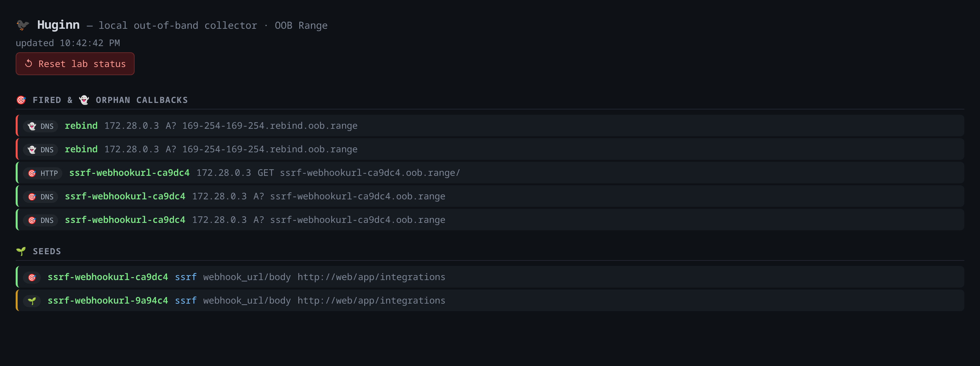The image size is (980, 366).
Task: Click the first target DNS badge for ssrf-webhookurl-ca9dc4
Action: tap(41, 197)
